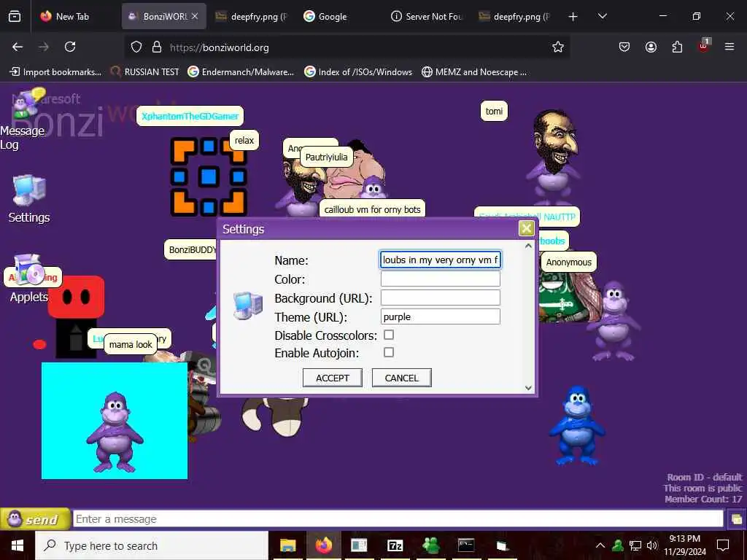The image size is (747, 560).
Task: Open the Applets icon
Action: tap(28, 279)
